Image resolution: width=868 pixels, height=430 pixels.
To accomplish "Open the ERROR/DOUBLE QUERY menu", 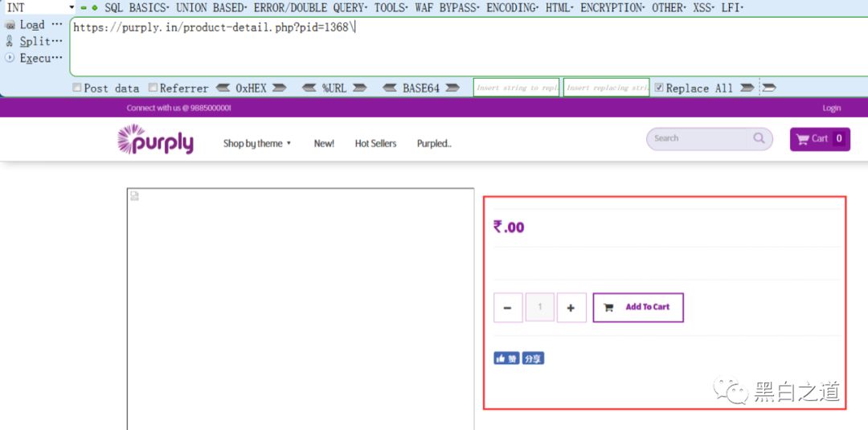I will pyautogui.click(x=310, y=8).
